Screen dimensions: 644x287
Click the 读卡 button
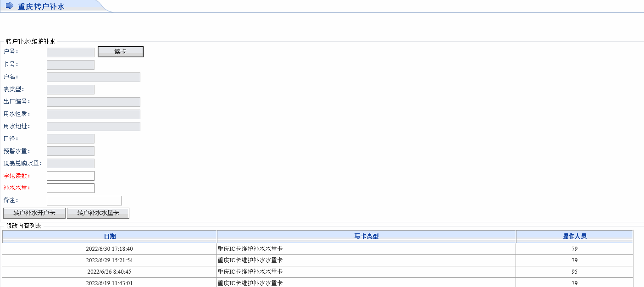(x=121, y=52)
